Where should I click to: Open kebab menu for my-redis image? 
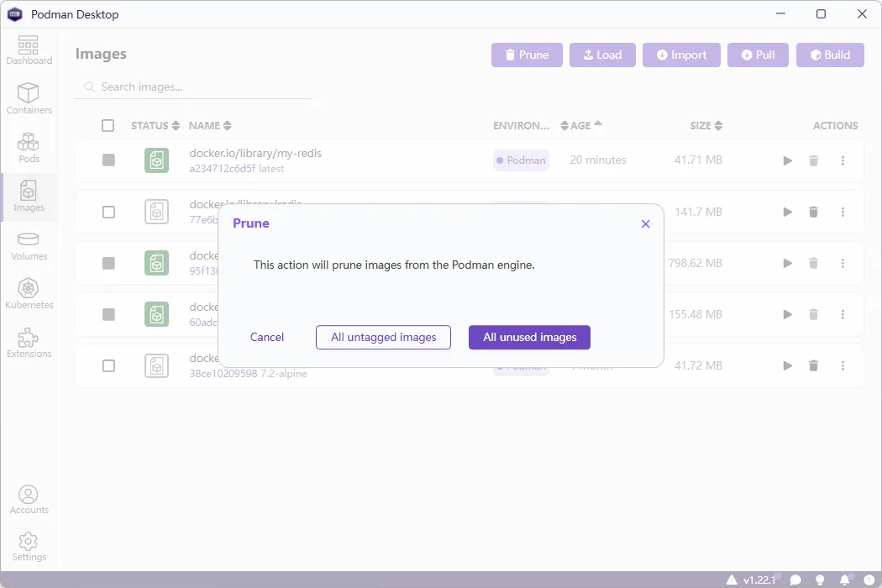tap(843, 160)
